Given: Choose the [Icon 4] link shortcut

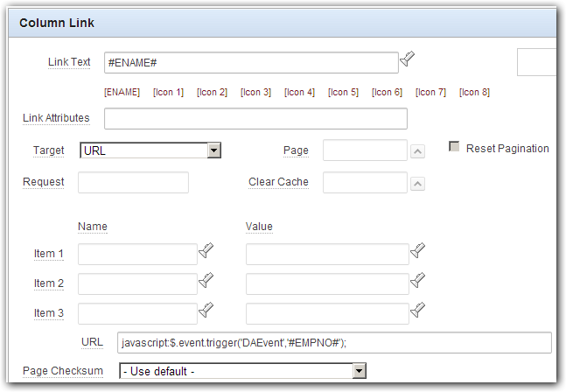Looking at the screenshot, I should 299,93.
